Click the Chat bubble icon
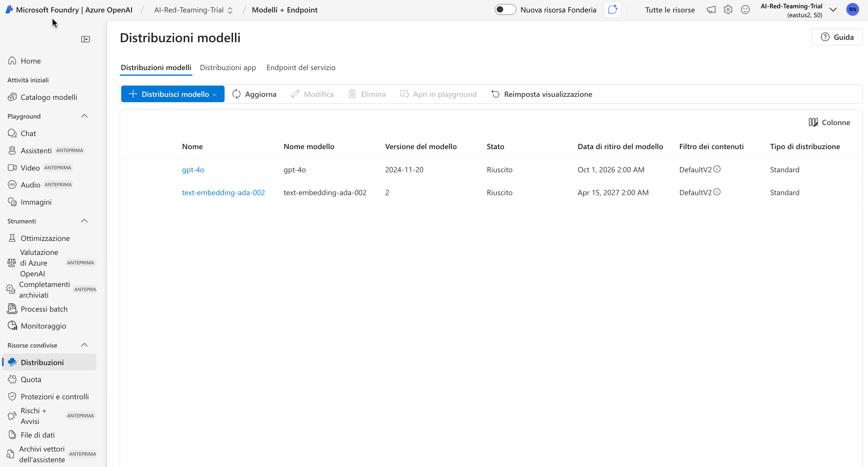Image resolution: width=868 pixels, height=467 pixels. (x=12, y=133)
